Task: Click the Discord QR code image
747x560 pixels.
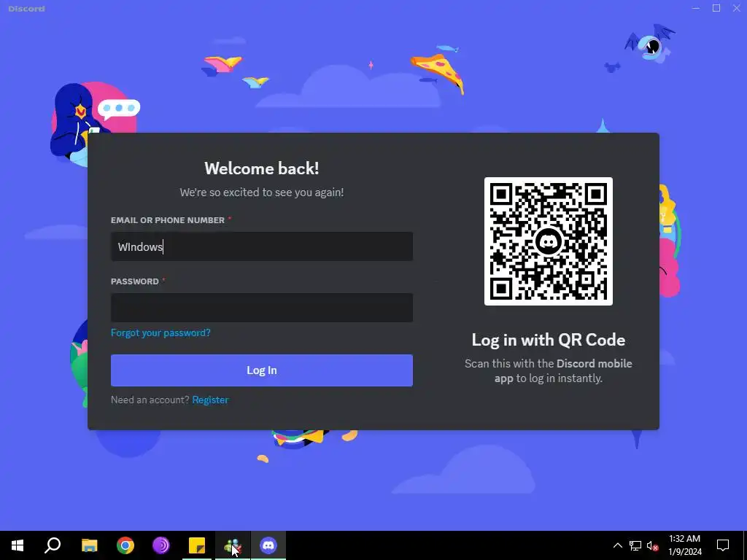Action: [x=549, y=241]
